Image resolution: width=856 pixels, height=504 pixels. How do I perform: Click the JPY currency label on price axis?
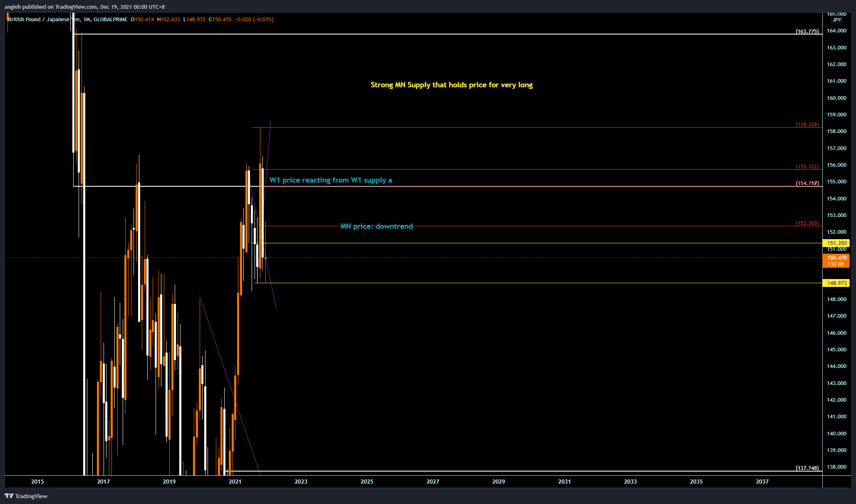(837, 20)
